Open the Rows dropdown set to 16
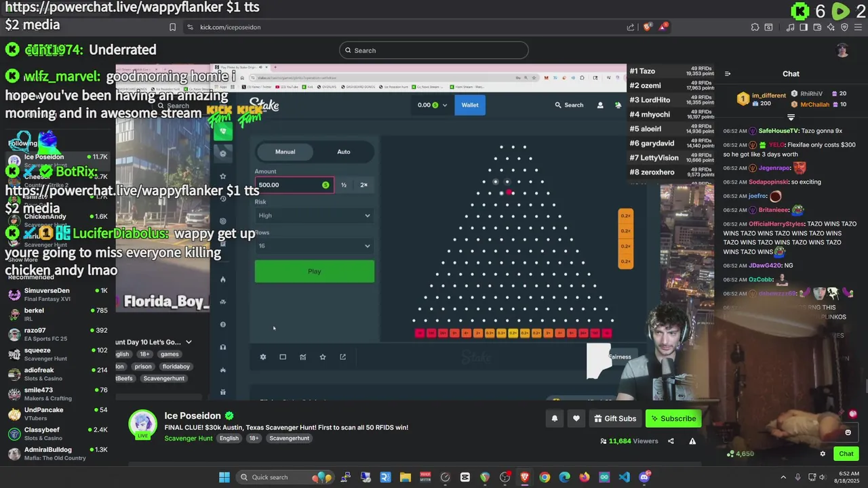The width and height of the screenshot is (868, 488). coord(314,246)
